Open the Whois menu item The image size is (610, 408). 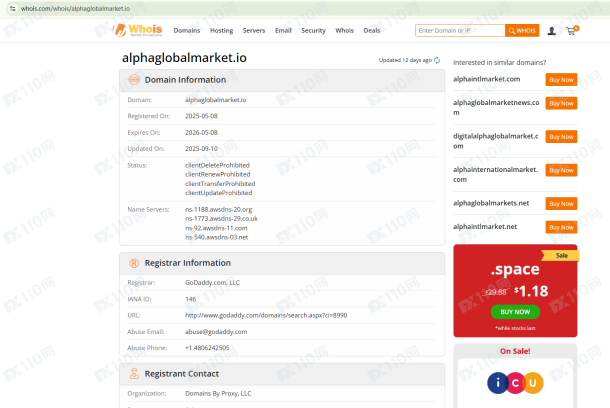[344, 30]
